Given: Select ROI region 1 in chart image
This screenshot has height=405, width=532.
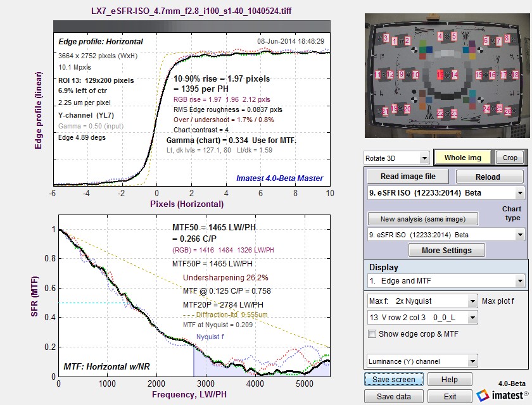Looking at the screenshot, I should point(395,41).
